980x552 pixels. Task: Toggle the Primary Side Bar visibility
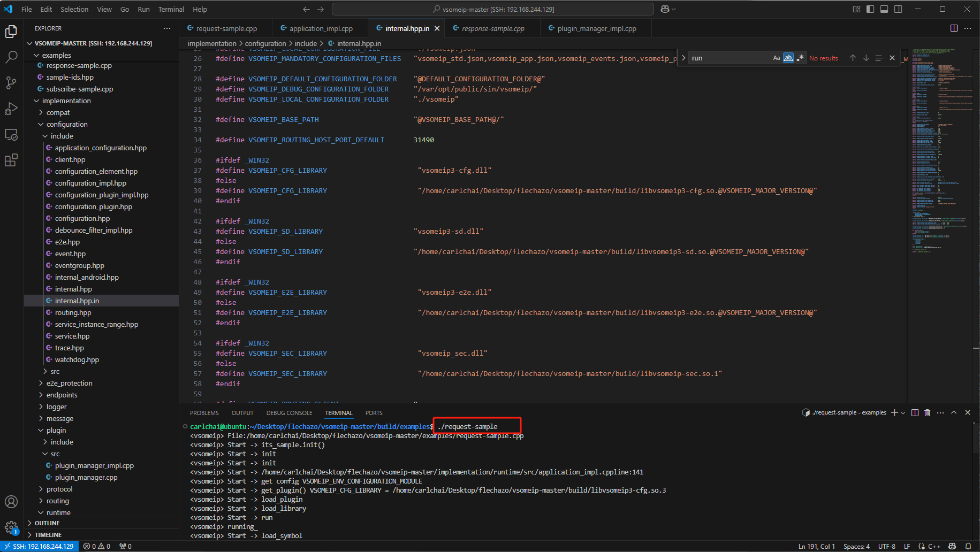click(x=870, y=9)
